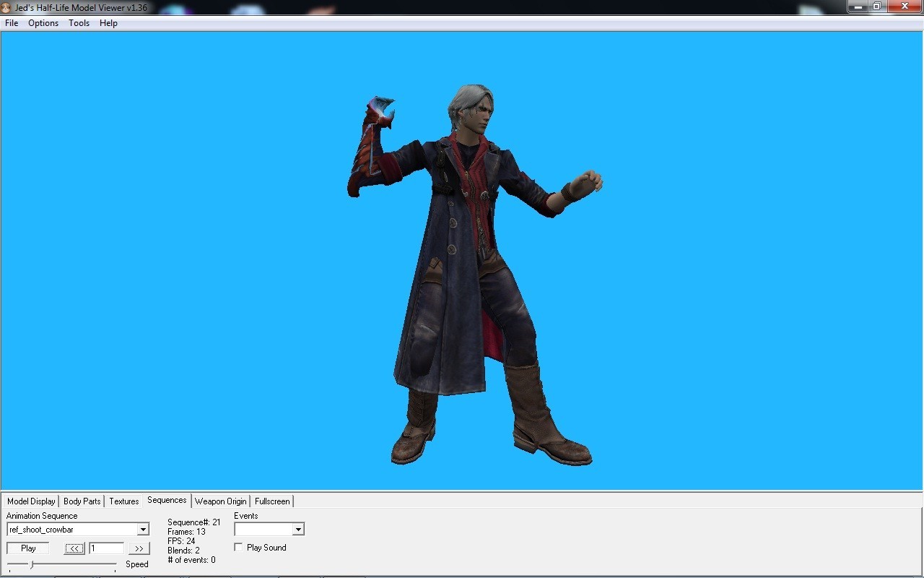
Task: Open the Fullscreen tab
Action: (x=272, y=501)
